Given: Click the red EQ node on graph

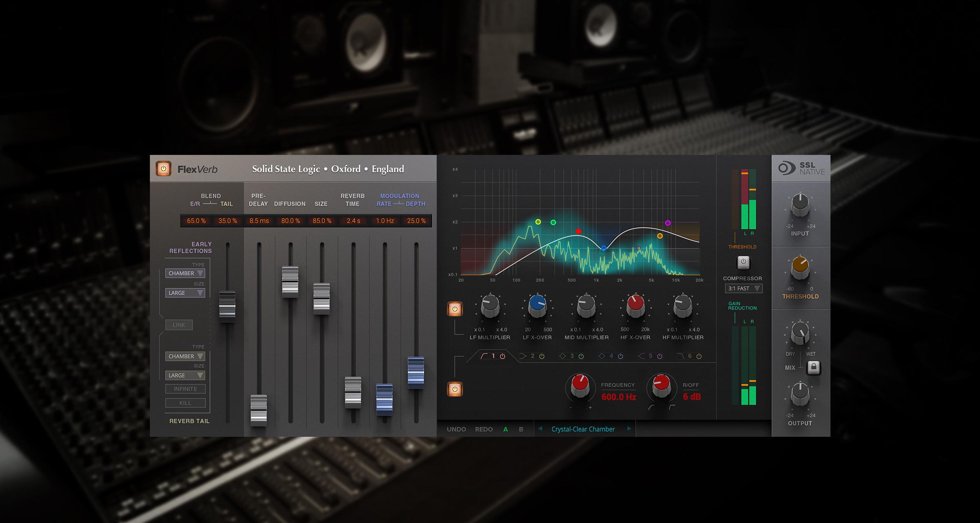Looking at the screenshot, I should [578, 231].
